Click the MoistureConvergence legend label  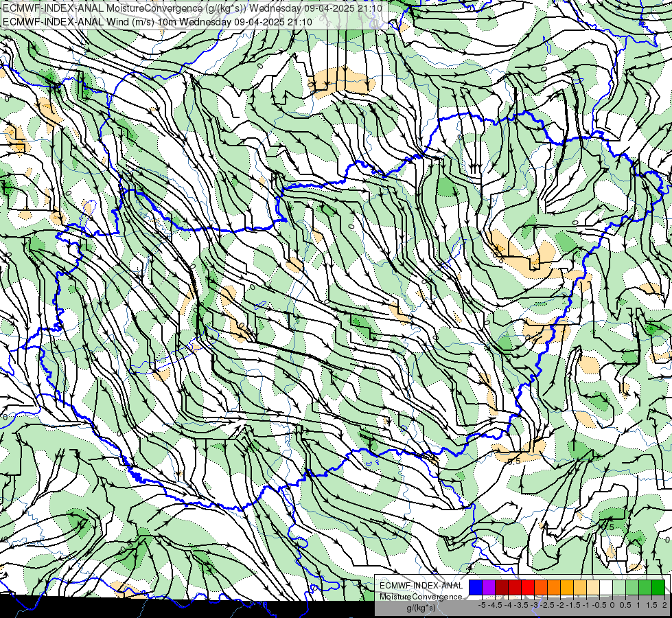click(421, 597)
